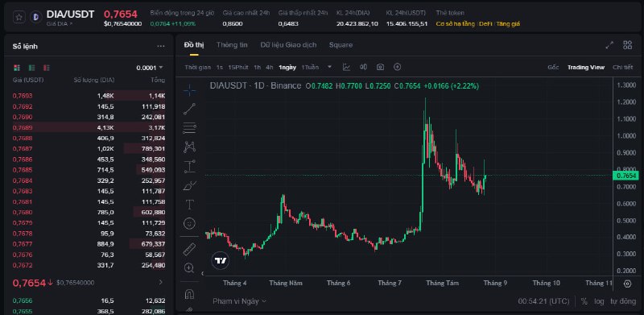
Task: Click the 0.7654 current price label
Action: (x=626, y=176)
